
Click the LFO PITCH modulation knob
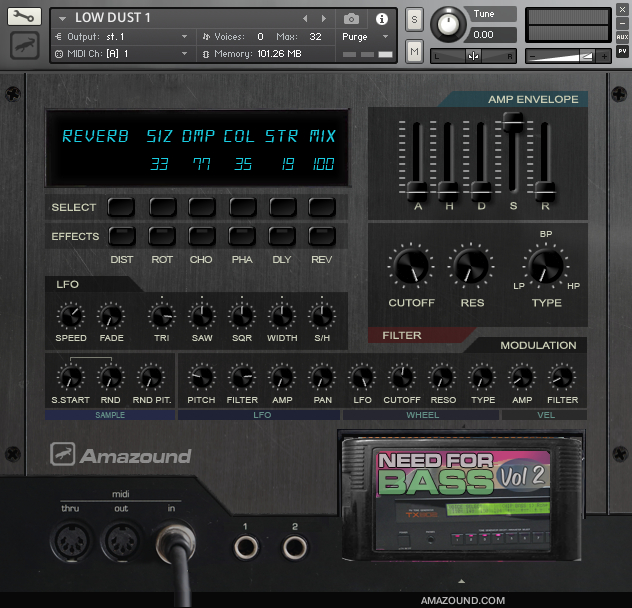pyautogui.click(x=202, y=377)
